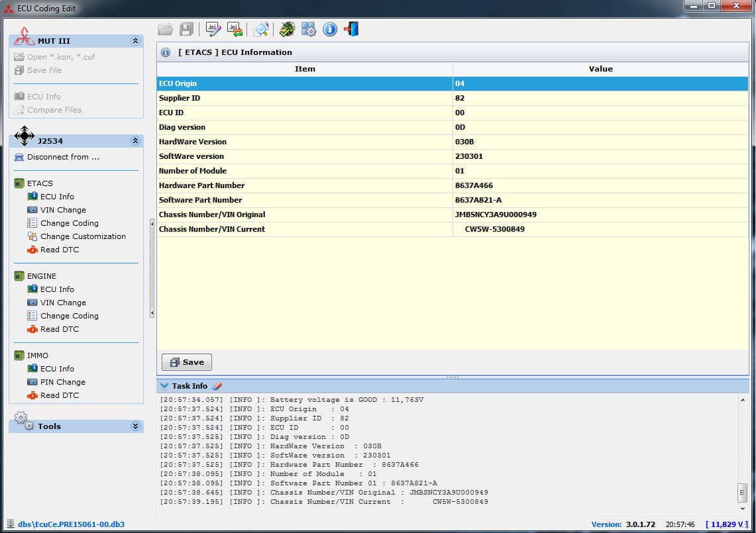This screenshot has height=533, width=756.
Task: Click the VIN Current value CW5W-5300849
Action: point(495,229)
